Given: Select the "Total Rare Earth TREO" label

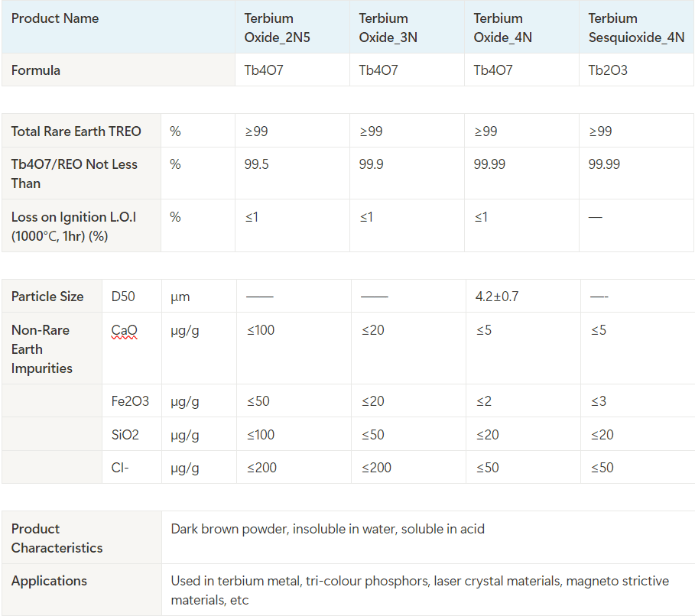Looking at the screenshot, I should 76,131.
